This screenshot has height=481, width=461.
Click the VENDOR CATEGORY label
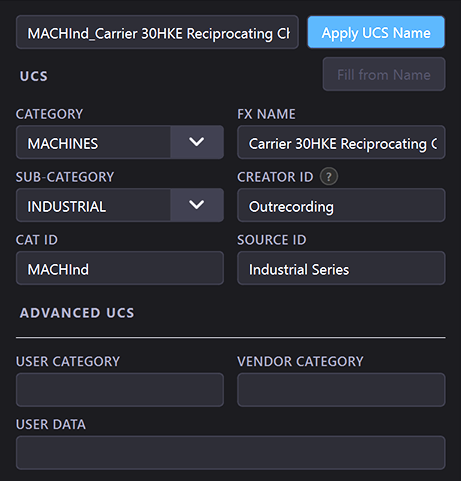pyautogui.click(x=300, y=362)
